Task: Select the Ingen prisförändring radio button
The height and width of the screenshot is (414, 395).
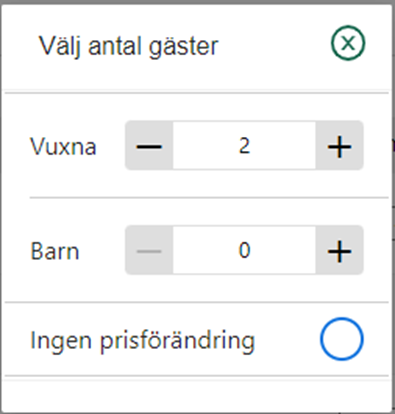Action: click(x=342, y=339)
